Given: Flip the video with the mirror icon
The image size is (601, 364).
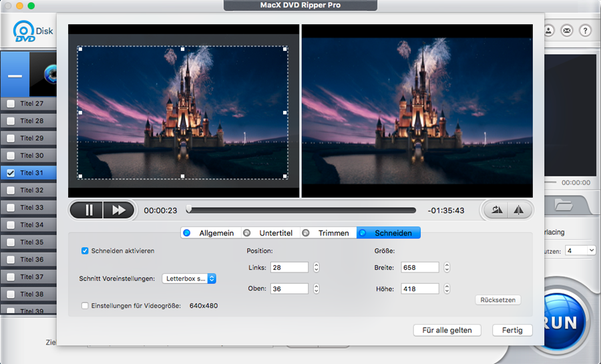Looking at the screenshot, I should [x=519, y=210].
